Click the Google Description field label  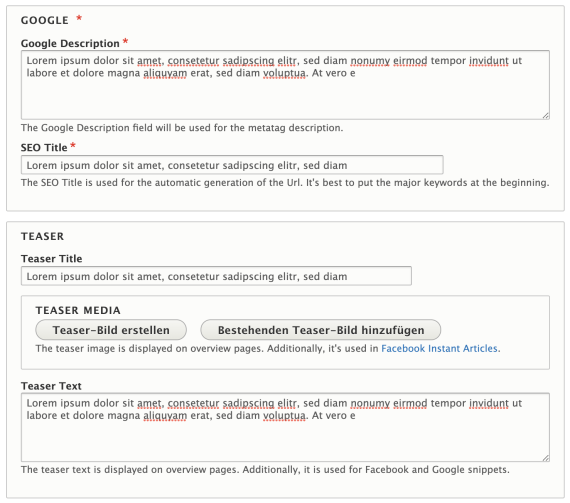(70, 44)
